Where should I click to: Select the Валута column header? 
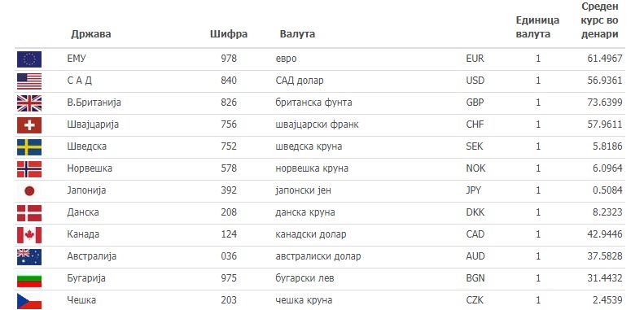tap(297, 33)
